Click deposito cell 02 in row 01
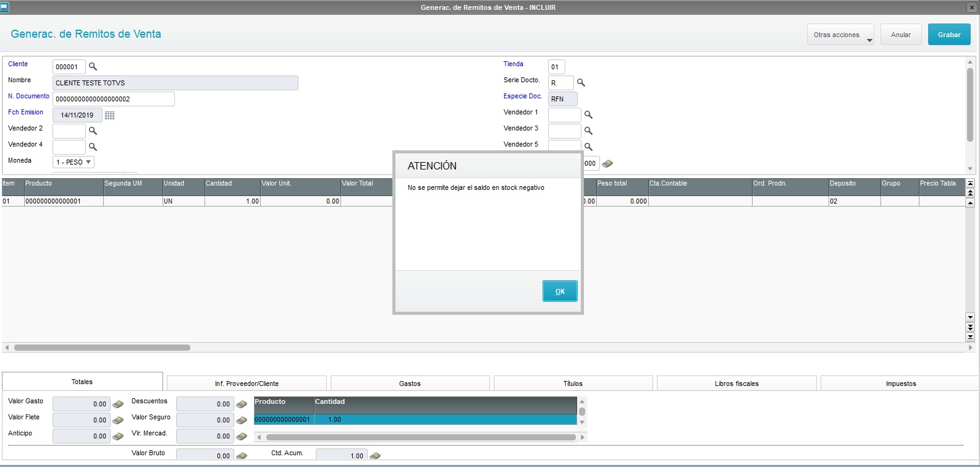This screenshot has width=980, height=467. (x=855, y=201)
